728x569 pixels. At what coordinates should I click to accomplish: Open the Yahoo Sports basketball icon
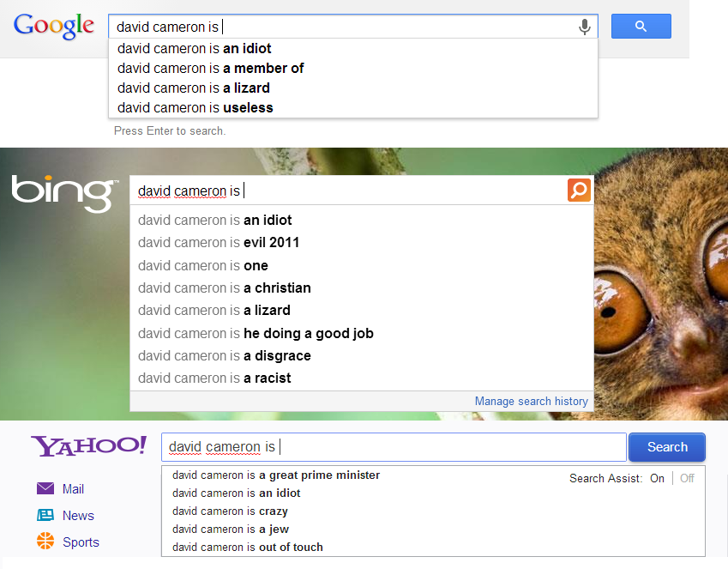click(45, 542)
